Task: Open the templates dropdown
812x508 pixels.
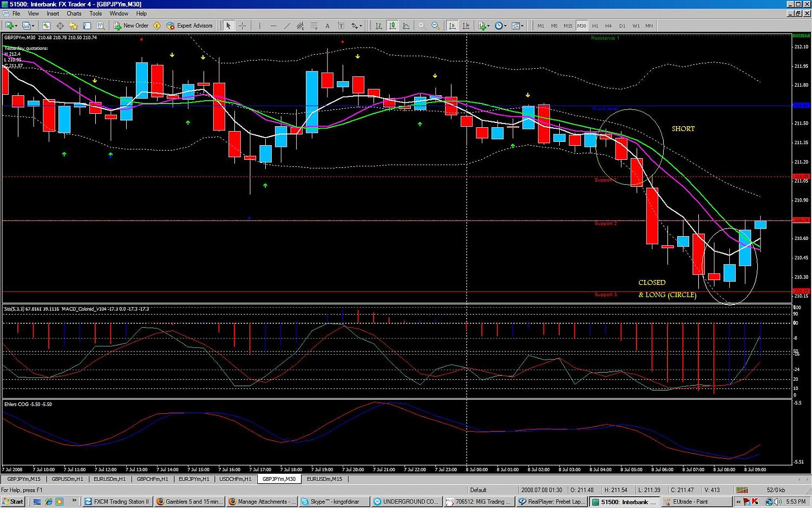Action: [x=517, y=25]
